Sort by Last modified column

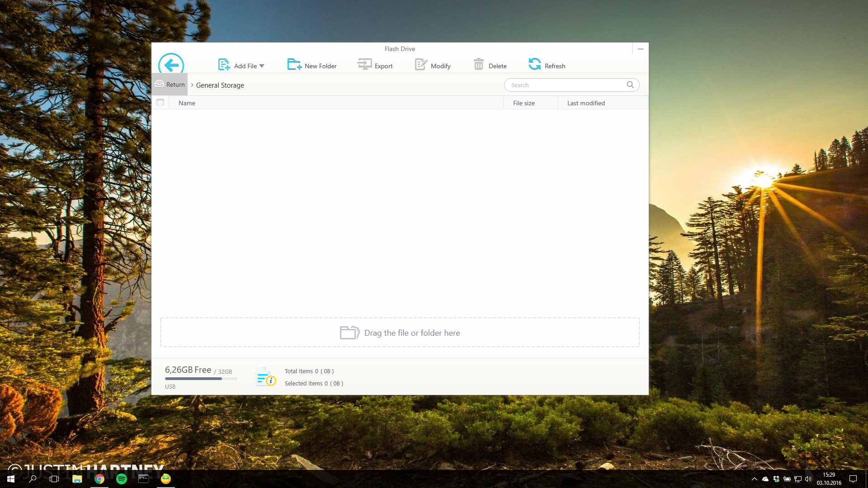[x=586, y=103]
